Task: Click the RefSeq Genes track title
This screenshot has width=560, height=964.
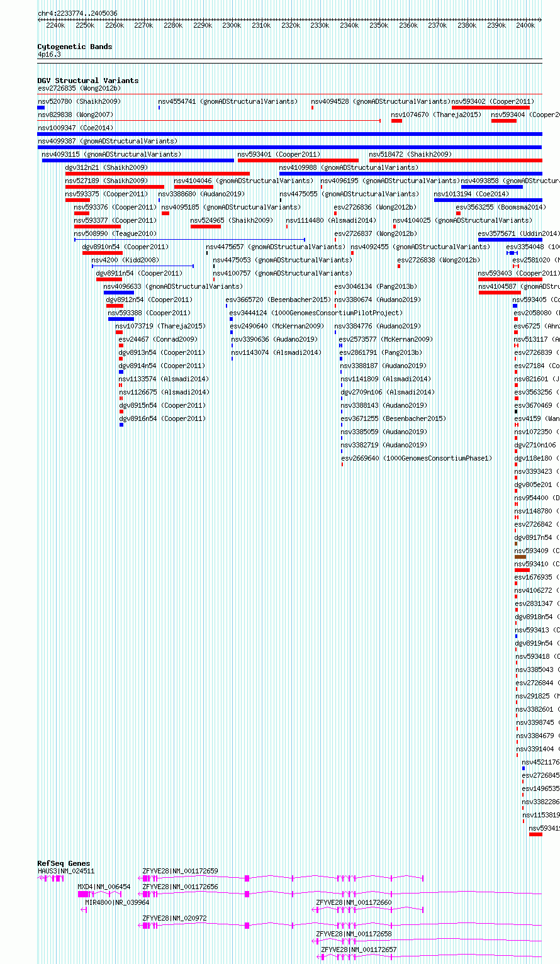Action: 64,863
